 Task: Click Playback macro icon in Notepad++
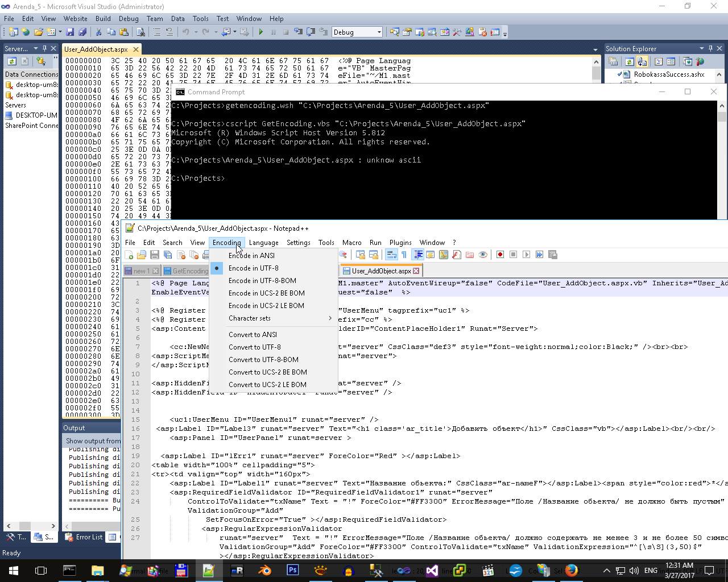[526, 255]
